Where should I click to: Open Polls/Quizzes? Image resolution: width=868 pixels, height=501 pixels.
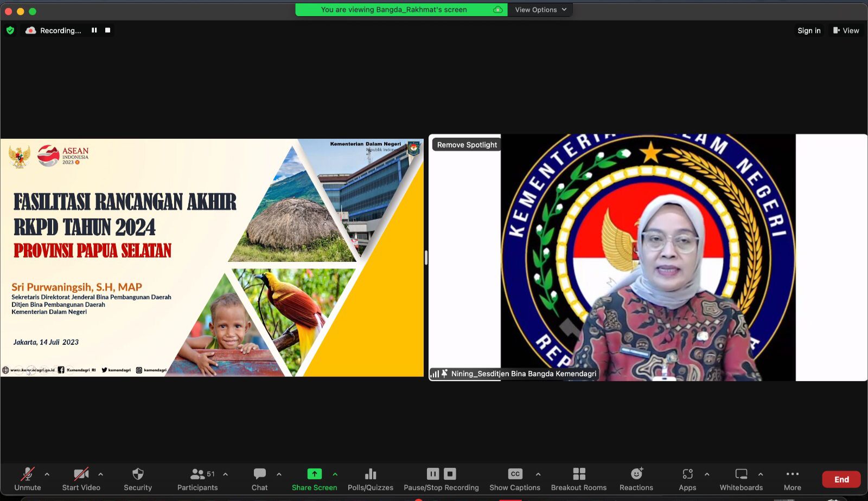(371, 479)
